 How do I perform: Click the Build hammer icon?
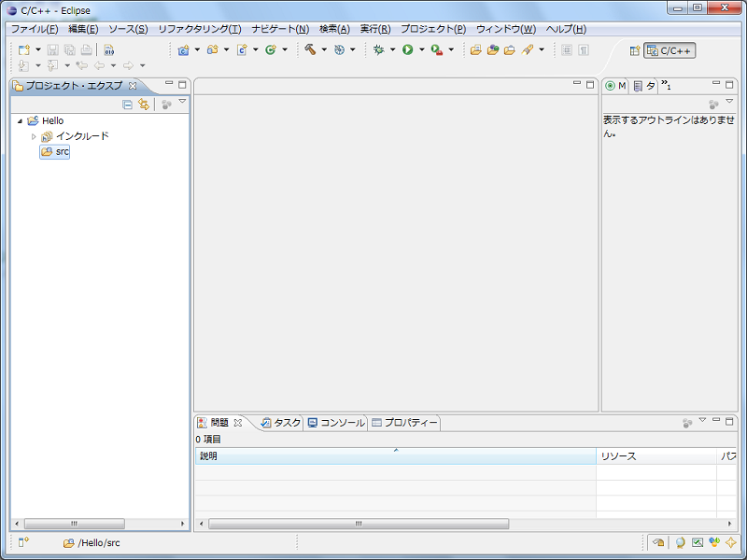tap(309, 49)
